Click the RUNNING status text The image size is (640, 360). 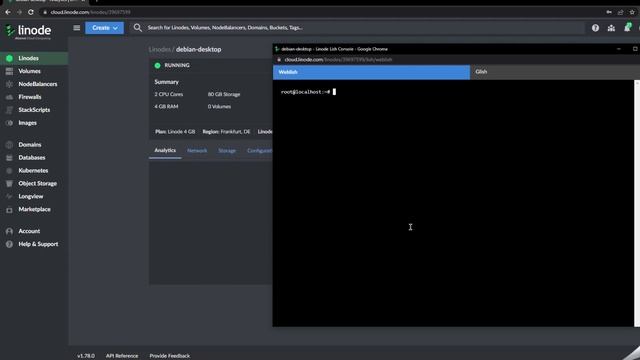177,65
